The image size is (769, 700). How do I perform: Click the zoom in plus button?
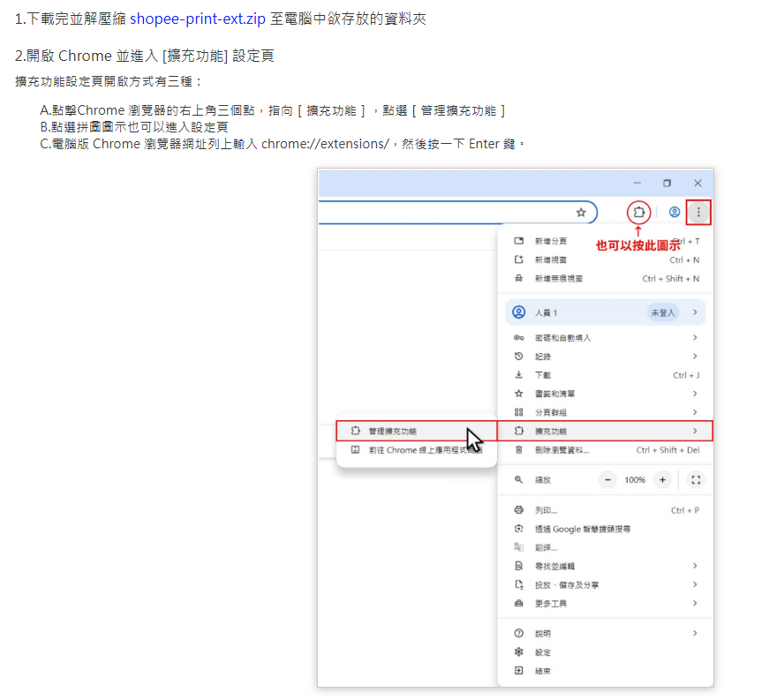(662, 480)
